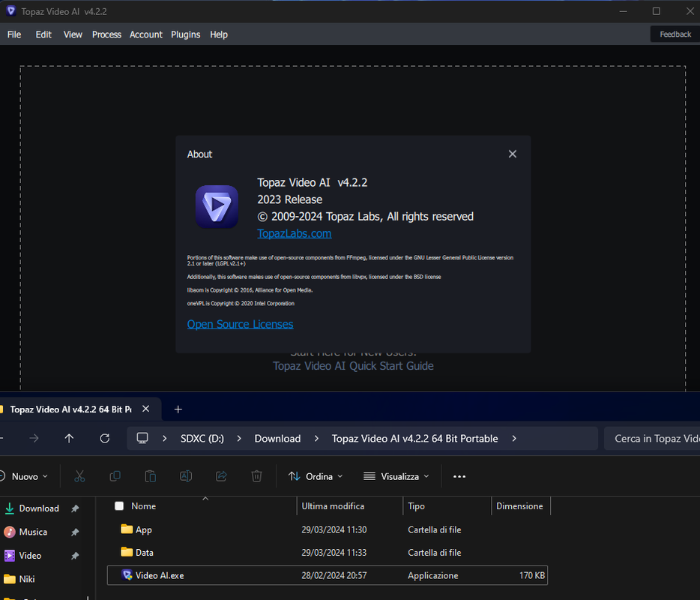Click the Delete trash icon
The width and height of the screenshot is (700, 600).
coord(257,476)
